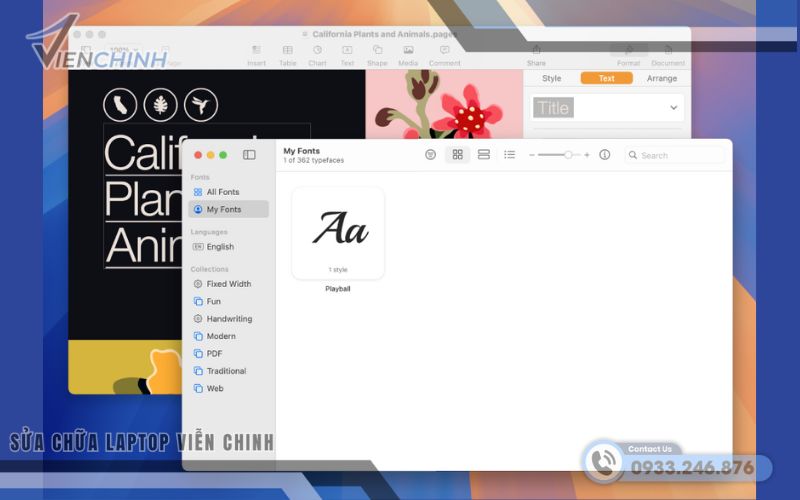800x500 pixels.
Task: Click Table in the Pages toolbar
Action: pyautogui.click(x=287, y=56)
